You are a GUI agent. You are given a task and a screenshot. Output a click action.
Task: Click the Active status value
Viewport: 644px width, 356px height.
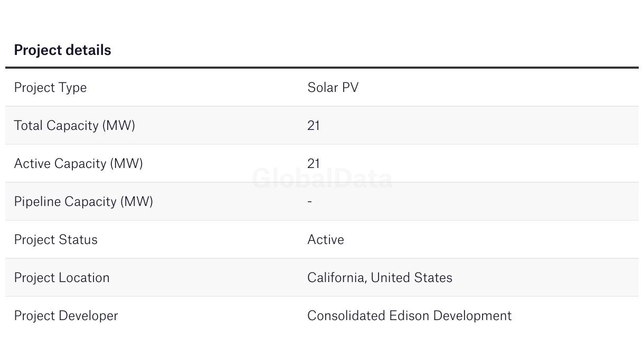point(326,240)
